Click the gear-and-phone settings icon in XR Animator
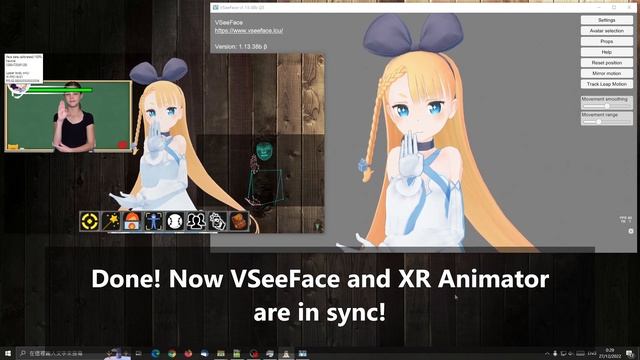The width and height of the screenshot is (640, 360). [x=217, y=221]
